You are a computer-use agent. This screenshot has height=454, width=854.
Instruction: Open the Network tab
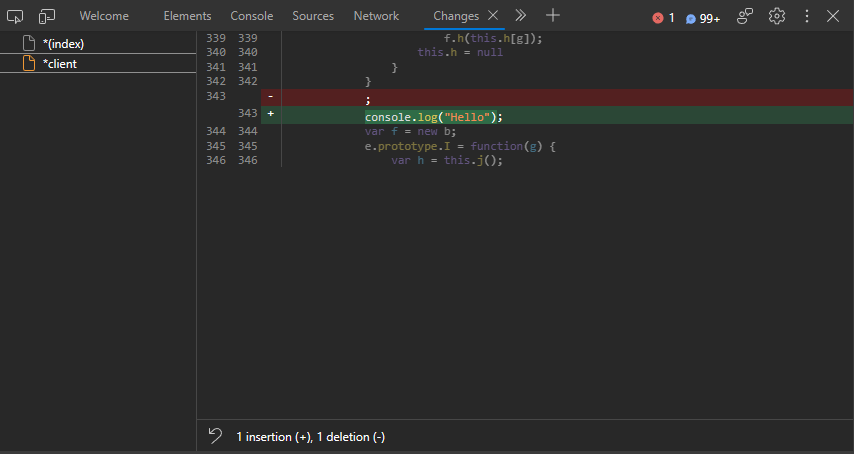tap(376, 16)
